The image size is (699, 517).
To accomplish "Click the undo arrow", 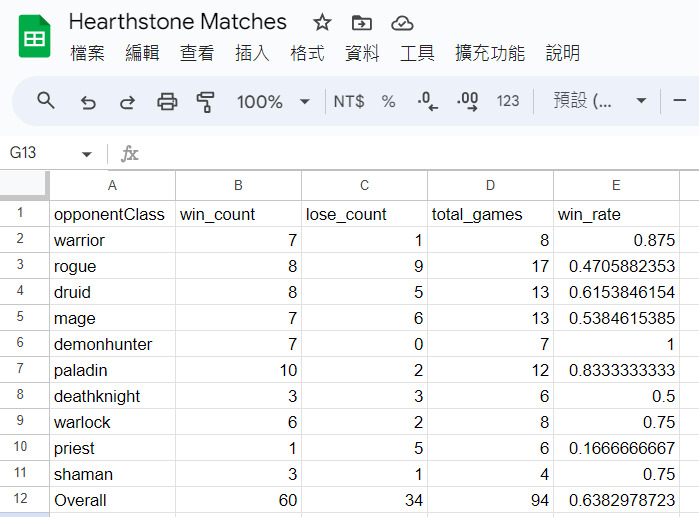I will (x=88, y=102).
